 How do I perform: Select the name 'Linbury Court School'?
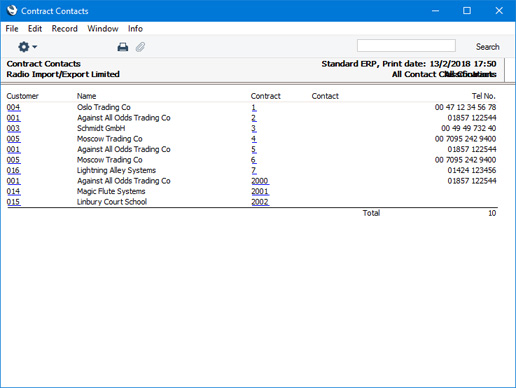(112, 202)
